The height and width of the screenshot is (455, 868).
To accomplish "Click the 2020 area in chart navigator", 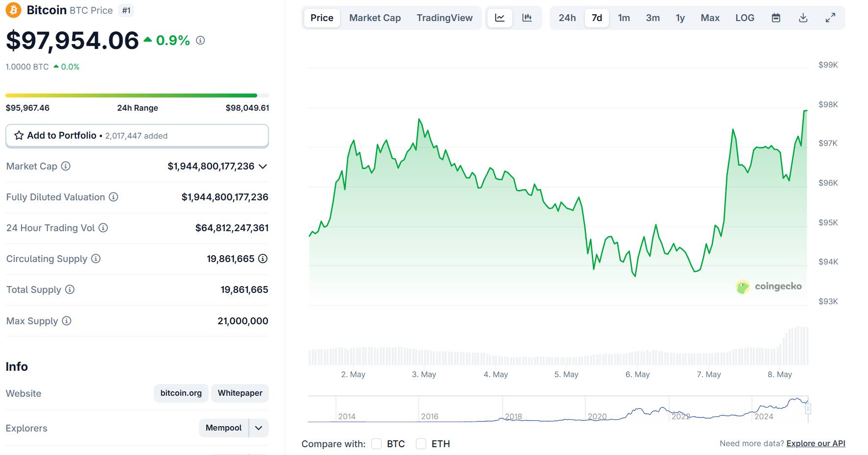I will point(597,416).
